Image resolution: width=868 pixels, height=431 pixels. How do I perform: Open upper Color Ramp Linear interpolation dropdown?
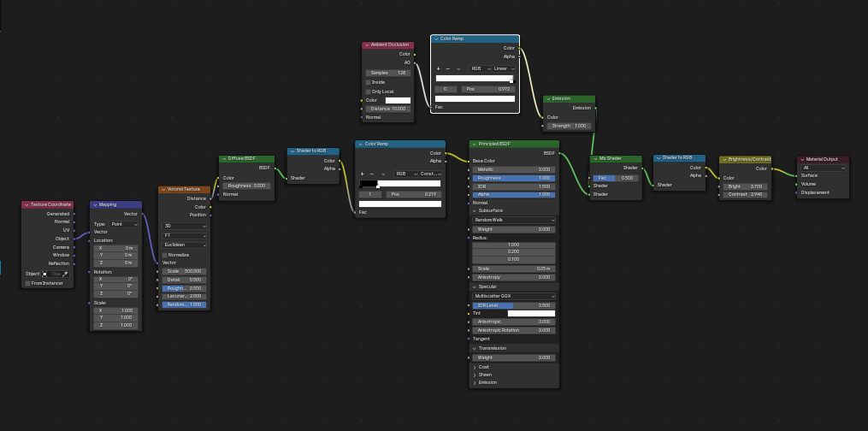coord(503,68)
